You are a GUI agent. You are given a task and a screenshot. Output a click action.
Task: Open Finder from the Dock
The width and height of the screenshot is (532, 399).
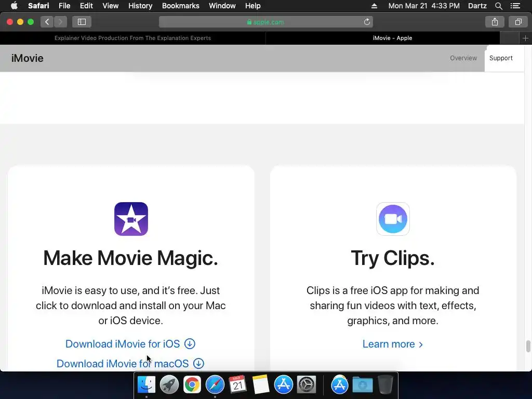click(146, 385)
